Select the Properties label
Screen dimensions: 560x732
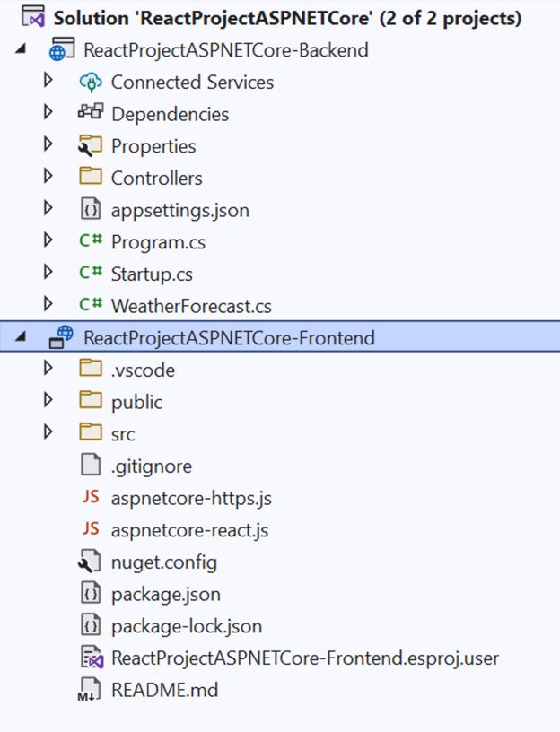(153, 146)
